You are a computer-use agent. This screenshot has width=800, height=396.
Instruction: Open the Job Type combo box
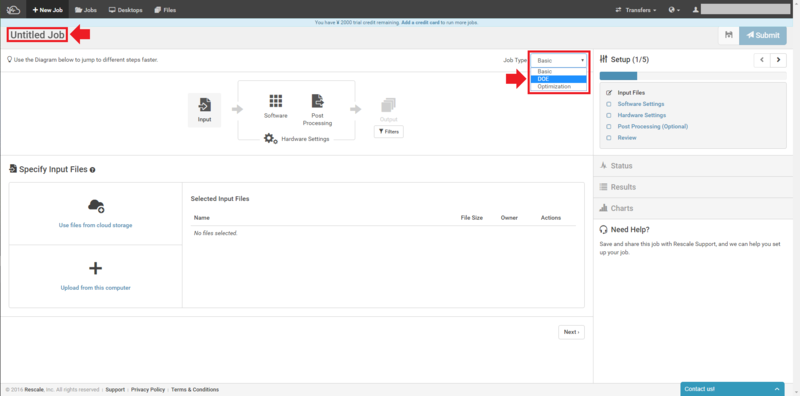(559, 60)
